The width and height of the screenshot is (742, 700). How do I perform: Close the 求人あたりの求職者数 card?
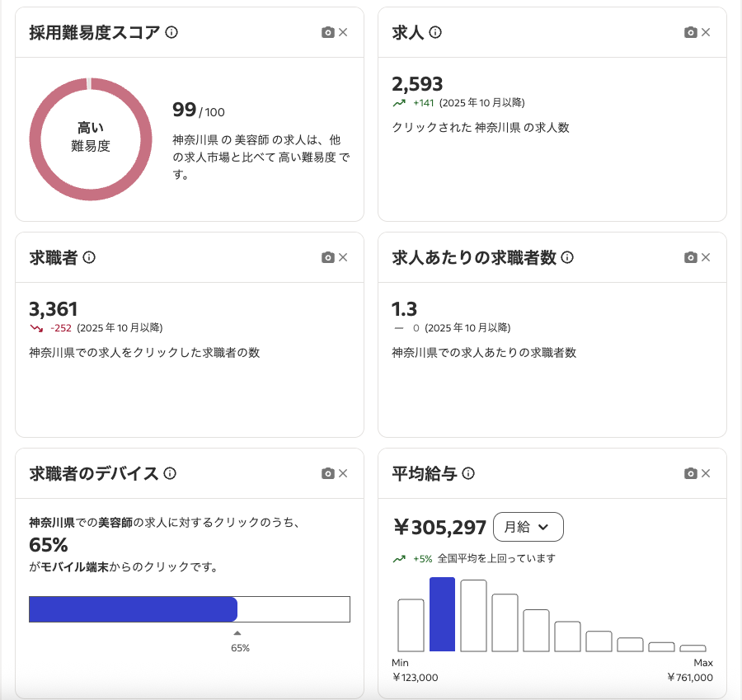point(706,257)
